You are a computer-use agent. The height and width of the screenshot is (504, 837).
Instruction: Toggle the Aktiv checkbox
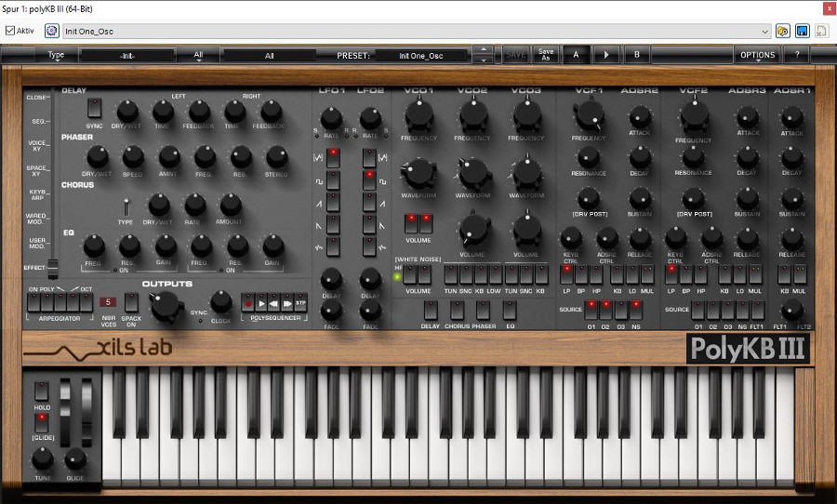tap(9, 31)
